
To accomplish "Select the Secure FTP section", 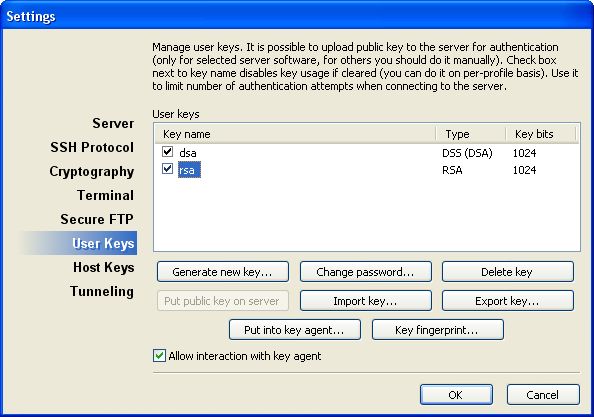I will coord(97,219).
